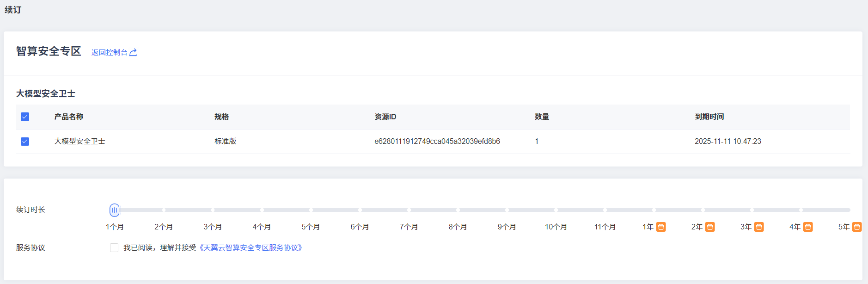Screen dimensions: 868x284
Task: Click the orange icon next to 5年
Action: coord(856,227)
